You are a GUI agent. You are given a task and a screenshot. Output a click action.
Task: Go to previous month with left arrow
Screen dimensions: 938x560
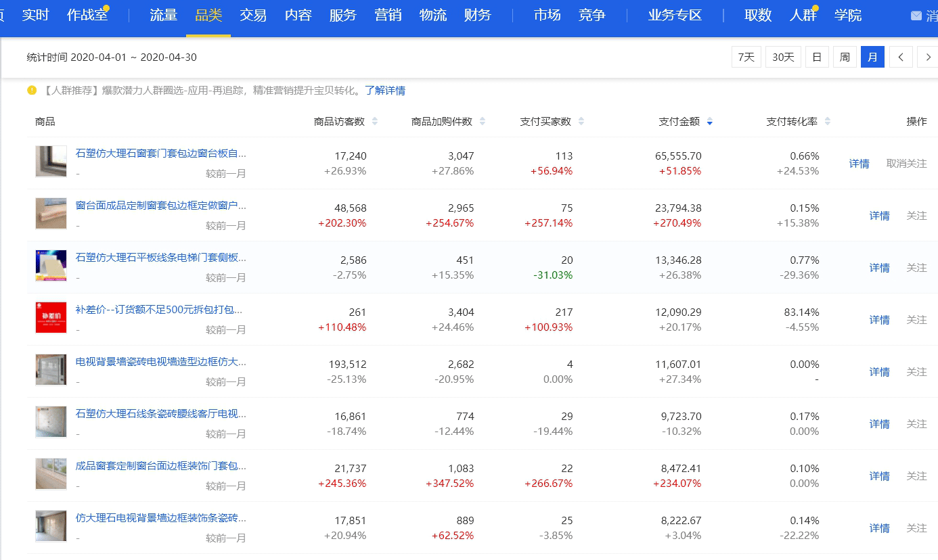[x=901, y=57]
